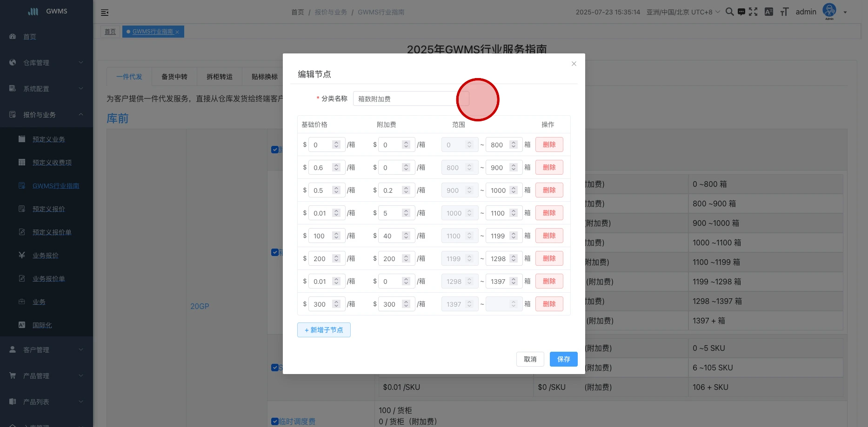868x427 pixels.
Task: Delete the 800 ~ 900 箱 range row
Action: point(549,167)
